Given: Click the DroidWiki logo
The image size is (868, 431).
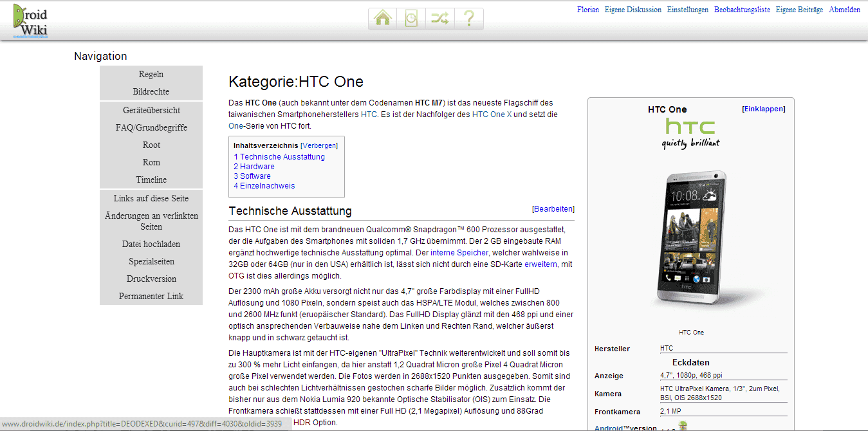Looking at the screenshot, I should 30,20.
